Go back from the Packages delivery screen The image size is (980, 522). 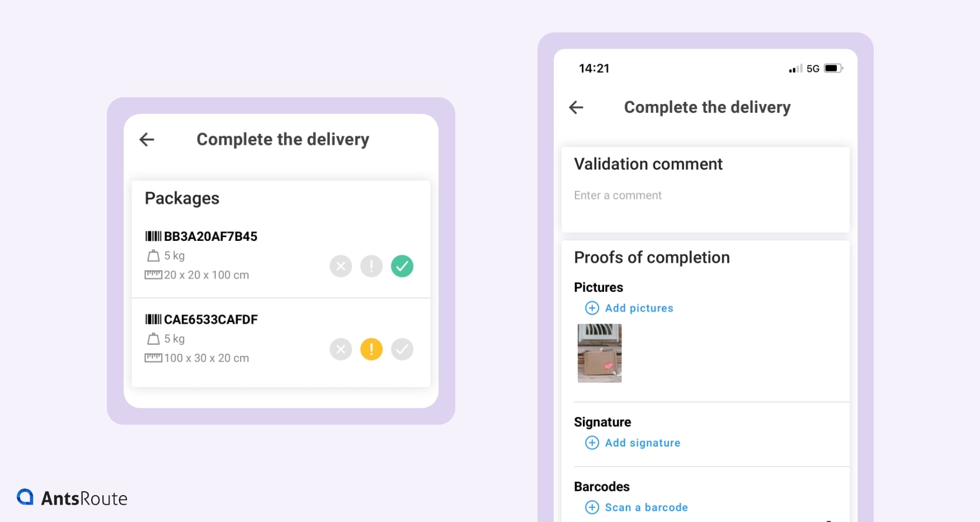(x=147, y=139)
